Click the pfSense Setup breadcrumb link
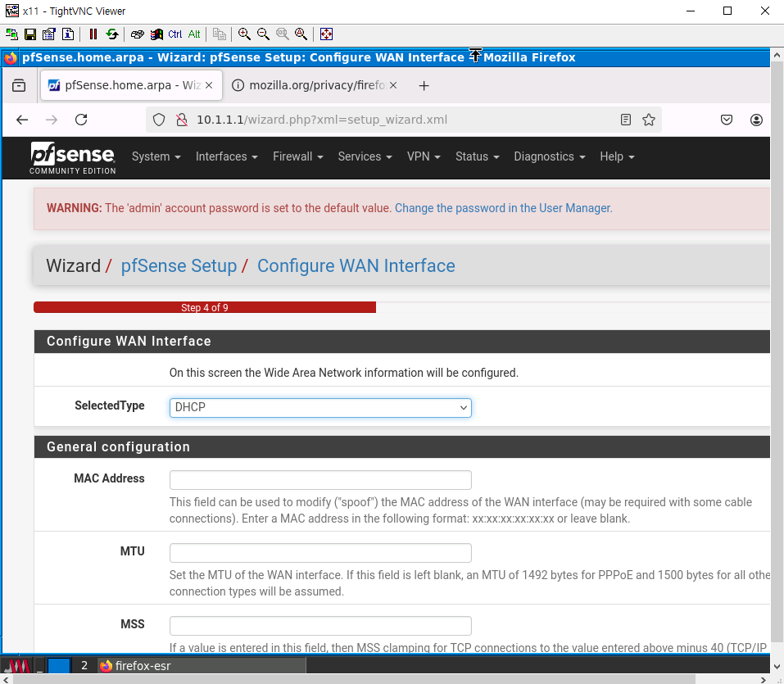 [x=179, y=266]
